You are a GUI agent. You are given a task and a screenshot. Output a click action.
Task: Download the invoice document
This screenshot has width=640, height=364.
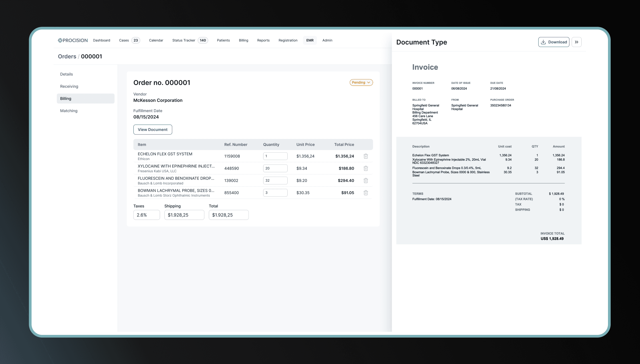click(x=553, y=42)
